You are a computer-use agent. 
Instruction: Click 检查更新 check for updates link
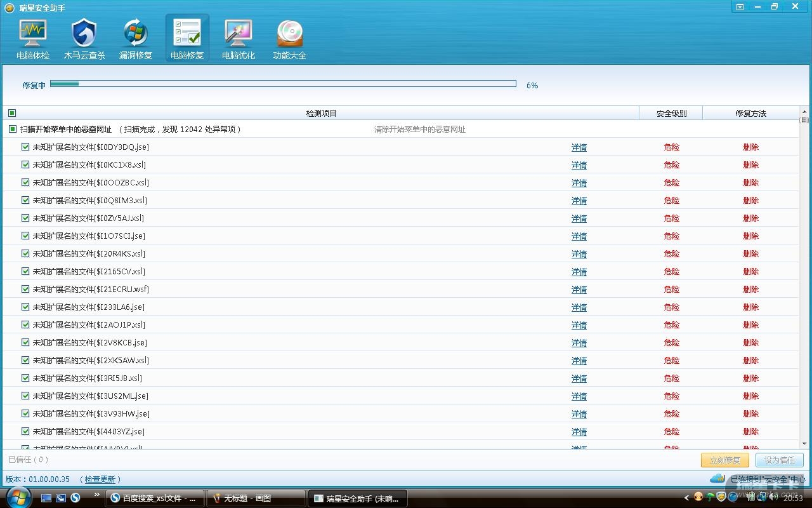coord(100,479)
